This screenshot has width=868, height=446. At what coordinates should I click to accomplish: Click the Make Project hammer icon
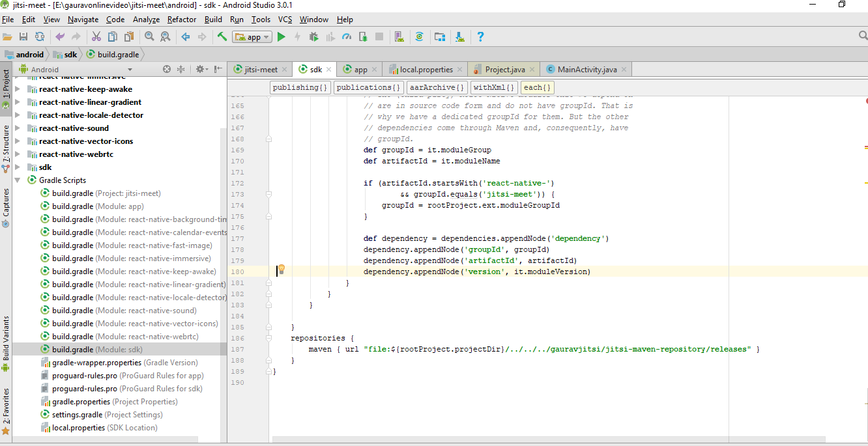coord(220,37)
